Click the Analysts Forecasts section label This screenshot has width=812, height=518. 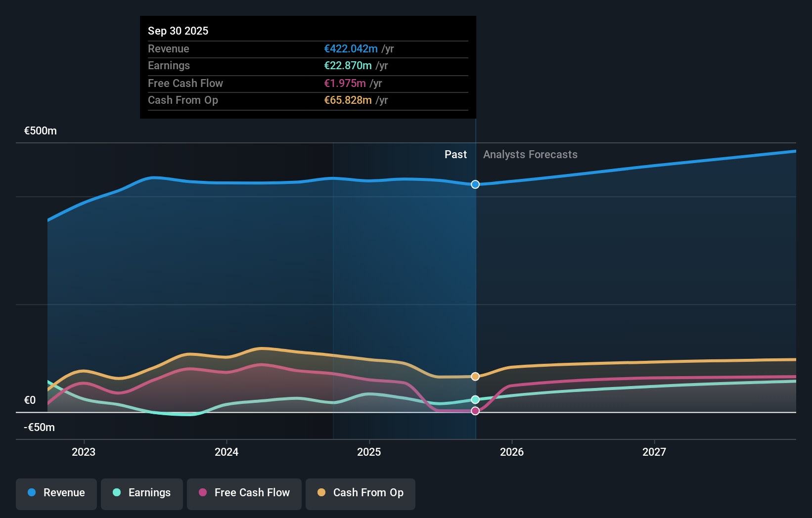(x=530, y=154)
